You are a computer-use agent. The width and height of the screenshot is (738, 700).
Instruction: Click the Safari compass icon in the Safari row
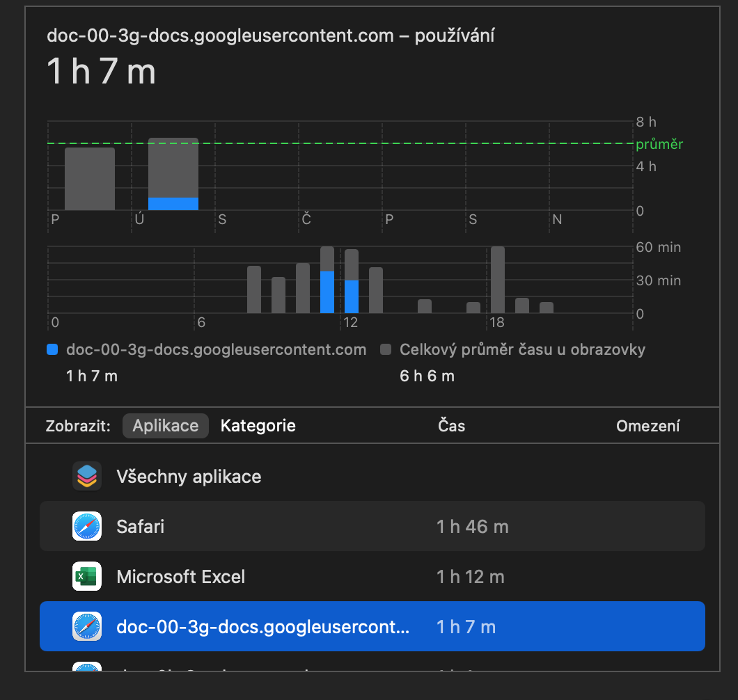tap(87, 527)
